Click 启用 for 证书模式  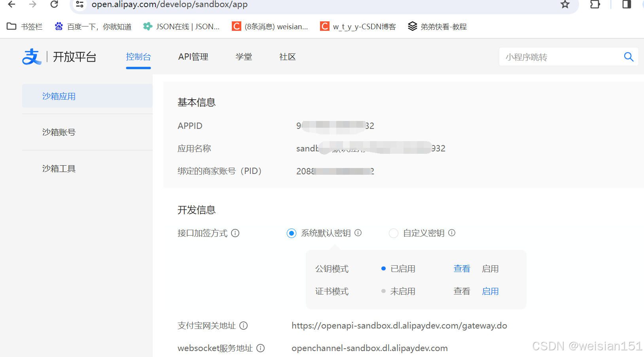[490, 291]
